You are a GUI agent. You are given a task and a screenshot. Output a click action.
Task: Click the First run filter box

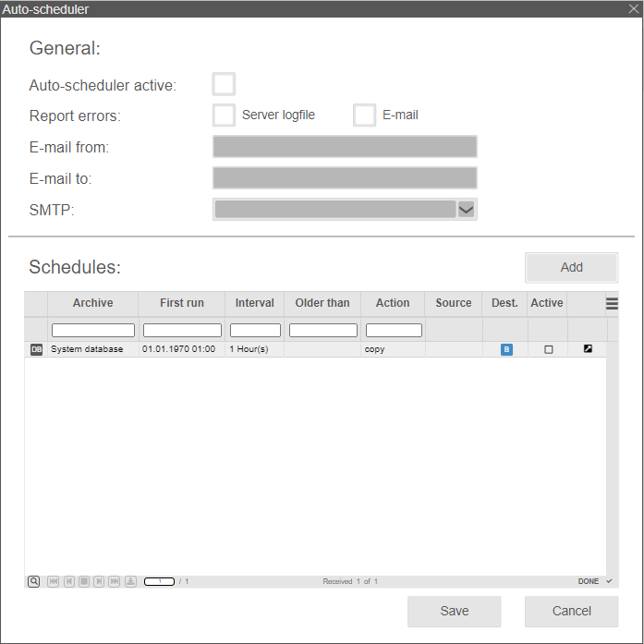tap(182, 330)
